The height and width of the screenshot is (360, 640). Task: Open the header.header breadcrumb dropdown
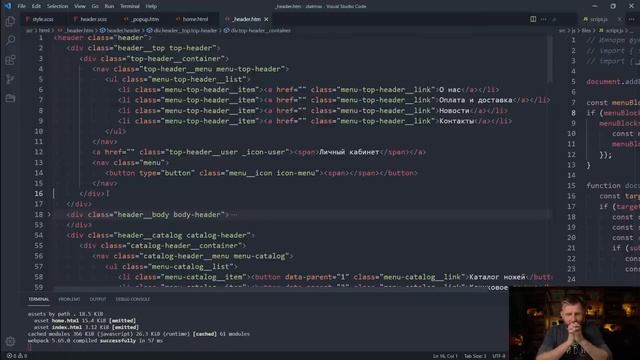[x=120, y=31]
